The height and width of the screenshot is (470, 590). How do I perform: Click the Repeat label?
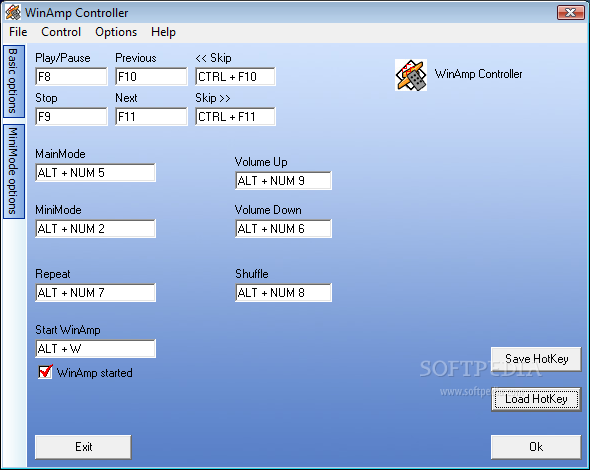tap(53, 274)
